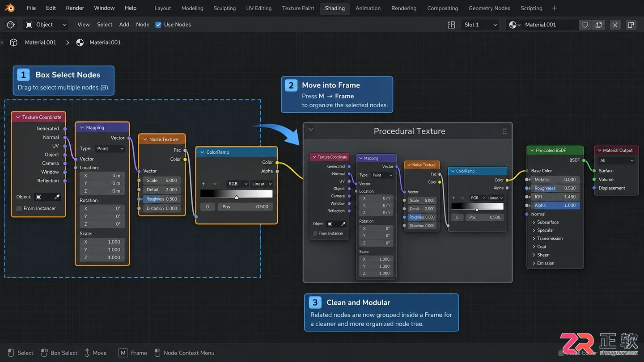
Task: Click the frame's grip dots icon
Action: (x=504, y=131)
